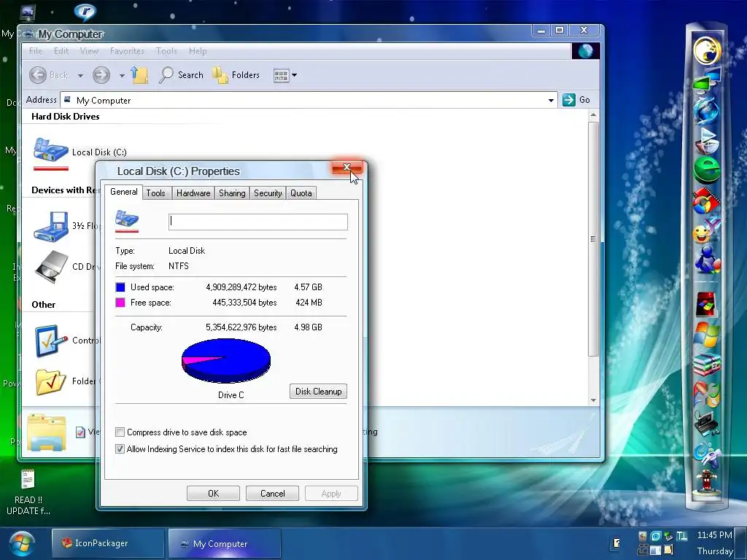Image resolution: width=747 pixels, height=560 pixels.
Task: Open the blue MSN Messenger figure icon
Action: 707,260
